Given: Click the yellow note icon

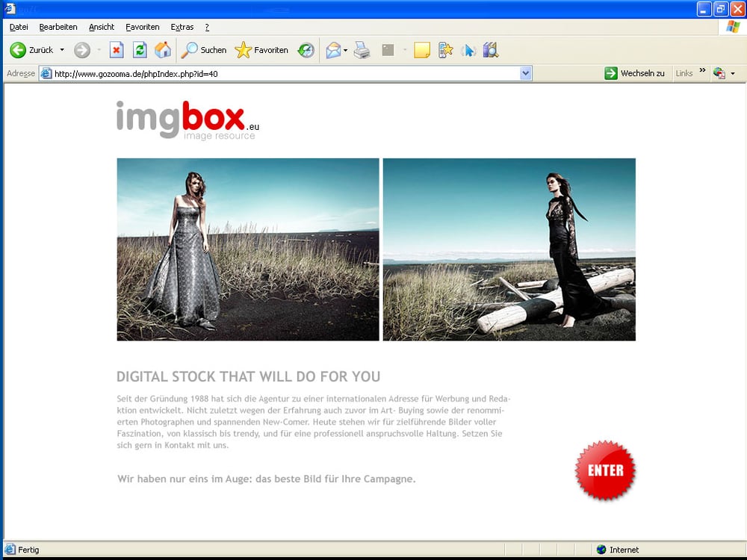Looking at the screenshot, I should 422,50.
